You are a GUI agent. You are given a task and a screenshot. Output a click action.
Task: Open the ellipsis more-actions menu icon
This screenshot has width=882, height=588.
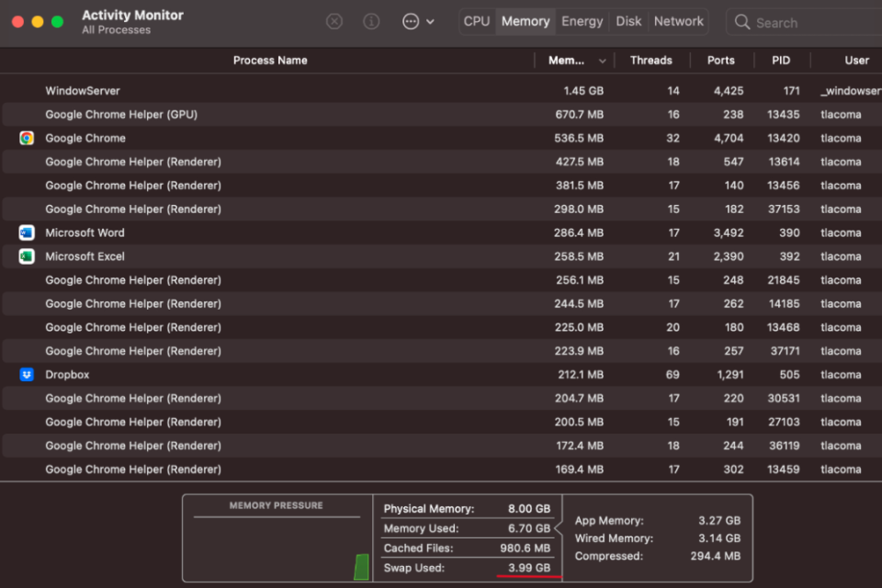coord(411,22)
